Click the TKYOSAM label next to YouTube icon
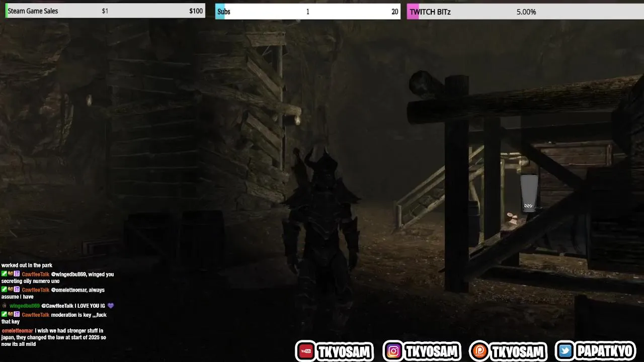 (x=344, y=351)
